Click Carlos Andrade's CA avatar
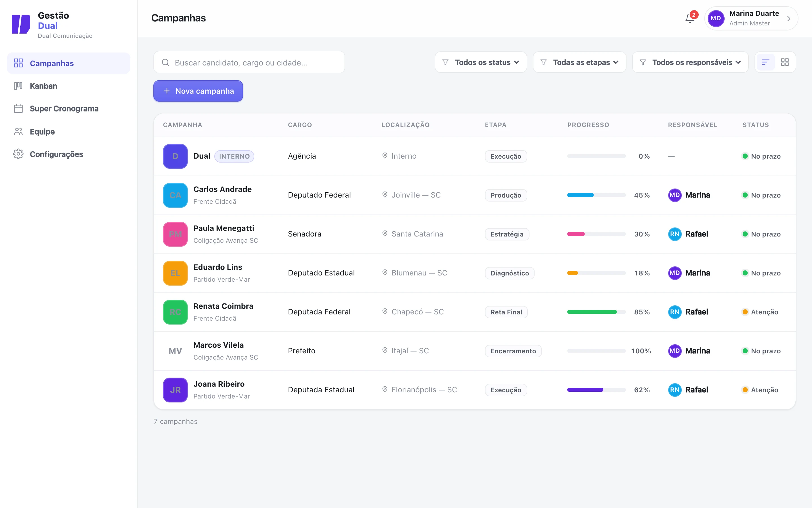 point(175,195)
